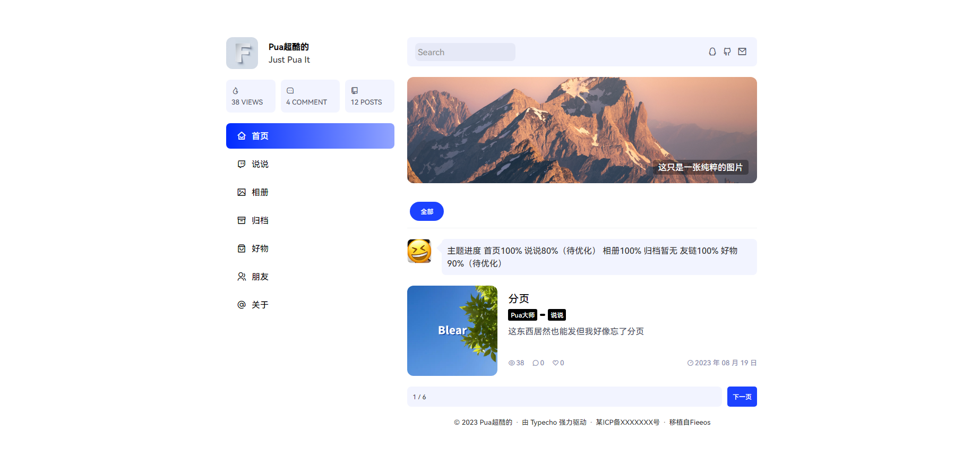The height and width of the screenshot is (472, 980).
Task: Open the 相册 photo album page
Action: pyautogui.click(x=260, y=193)
